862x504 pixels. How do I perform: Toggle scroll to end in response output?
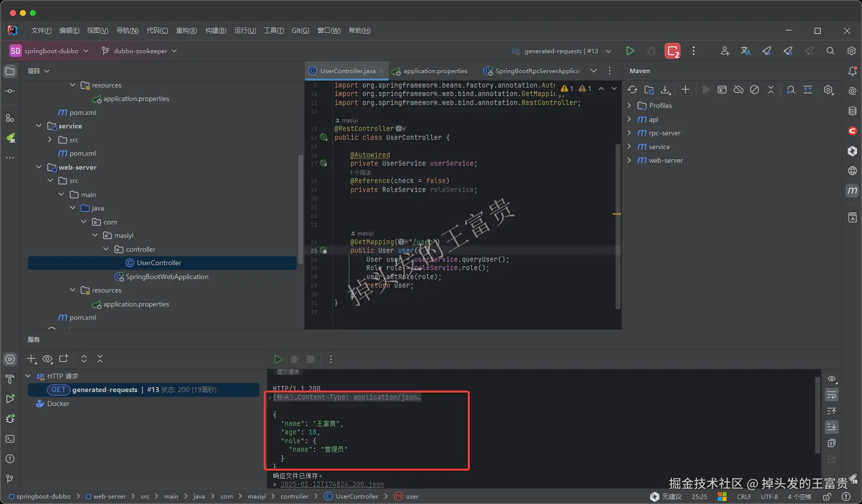tap(832, 427)
